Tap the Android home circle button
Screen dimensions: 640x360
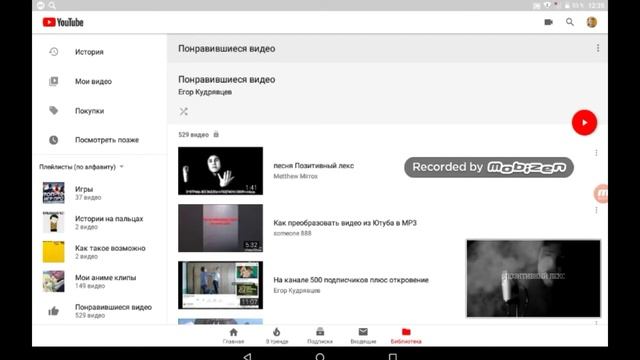(x=320, y=356)
